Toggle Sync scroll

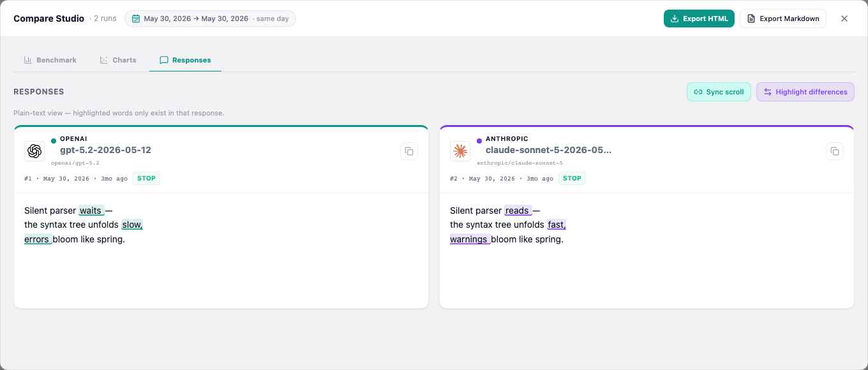point(719,92)
